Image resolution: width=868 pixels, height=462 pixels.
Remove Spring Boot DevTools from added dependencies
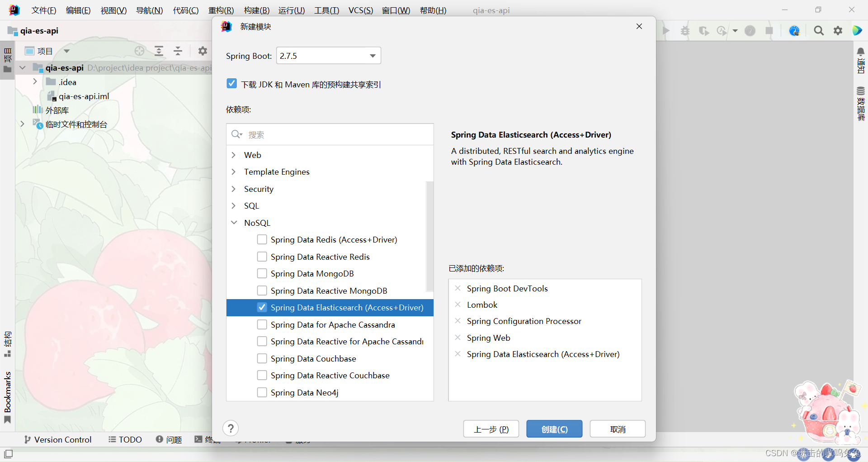(x=458, y=288)
